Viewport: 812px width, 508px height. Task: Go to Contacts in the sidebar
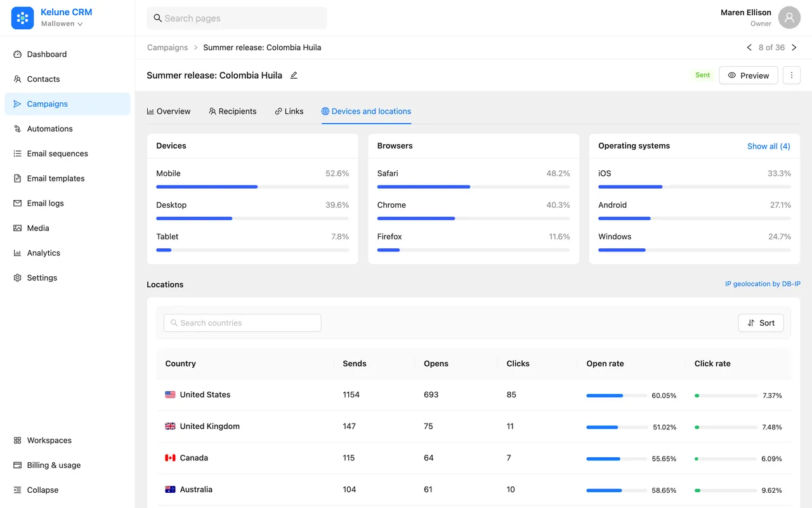pyautogui.click(x=67, y=79)
